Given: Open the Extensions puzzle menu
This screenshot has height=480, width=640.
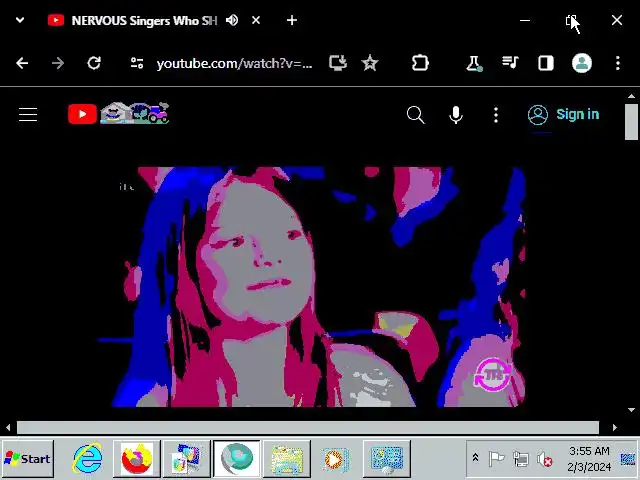Looking at the screenshot, I should (420, 63).
